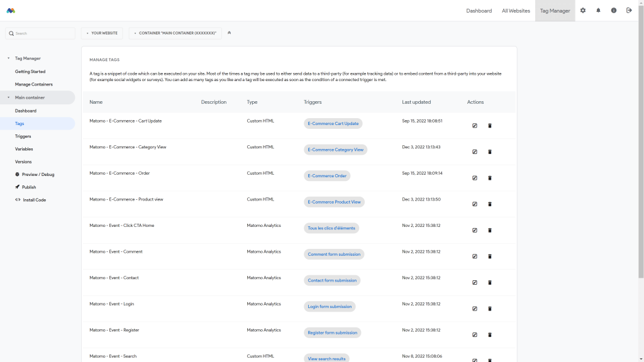The height and width of the screenshot is (362, 644).
Task: Edit the Event Register tag
Action: pos(474,335)
